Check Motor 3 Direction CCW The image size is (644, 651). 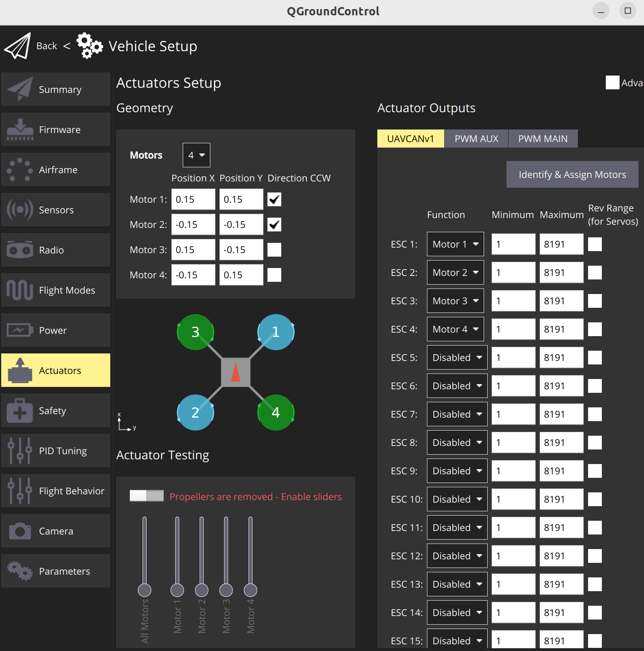pyautogui.click(x=275, y=250)
